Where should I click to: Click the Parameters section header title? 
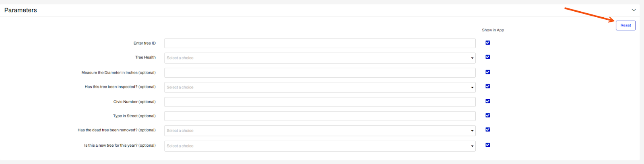point(21,10)
